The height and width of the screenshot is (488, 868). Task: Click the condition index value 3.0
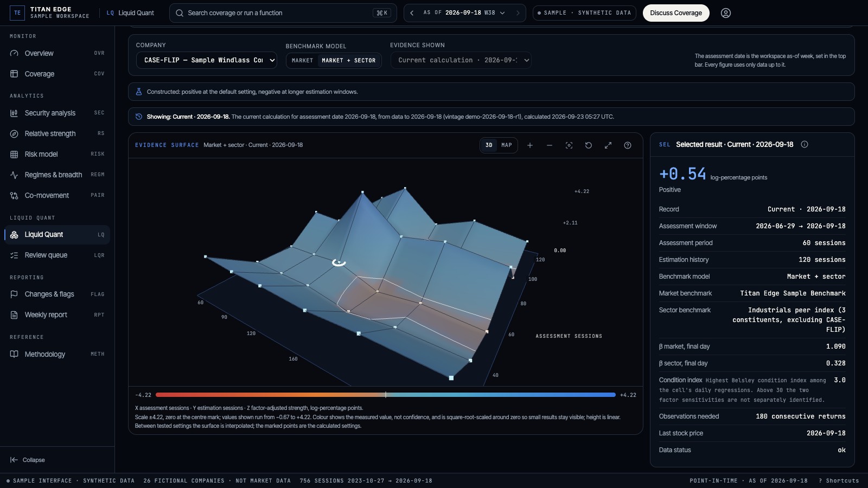click(840, 380)
